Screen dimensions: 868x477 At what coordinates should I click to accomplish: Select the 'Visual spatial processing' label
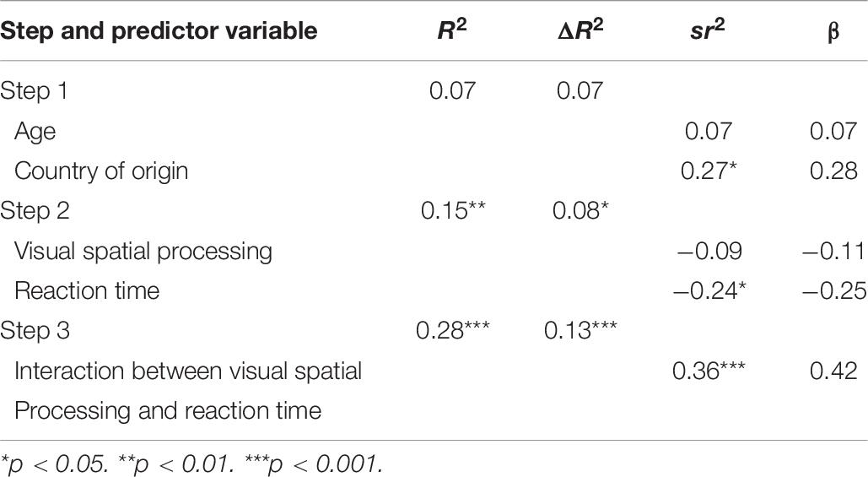(x=143, y=252)
